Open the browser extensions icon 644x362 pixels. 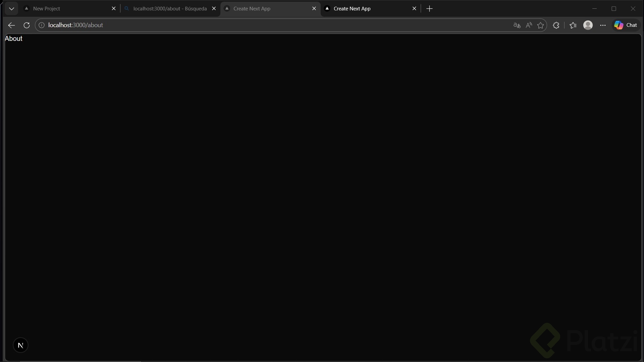(x=556, y=25)
